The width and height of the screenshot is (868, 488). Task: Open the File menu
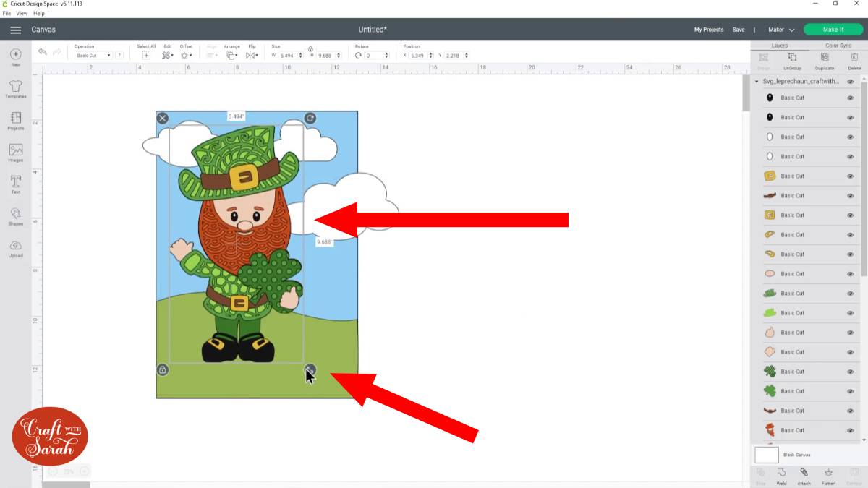point(7,13)
